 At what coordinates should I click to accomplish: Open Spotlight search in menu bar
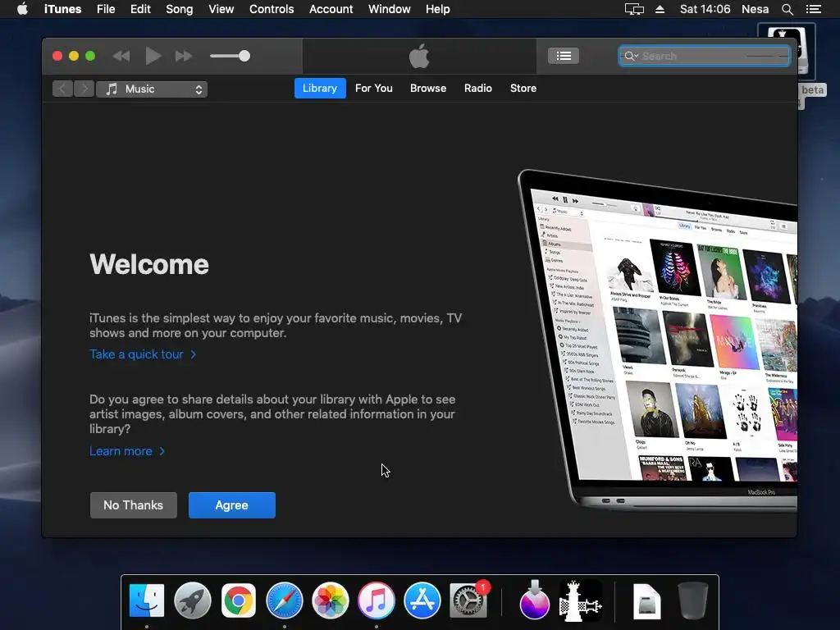pyautogui.click(x=787, y=9)
